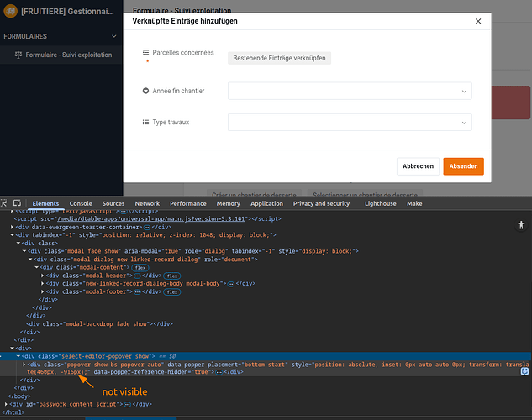Click the FRUITIERE app logo icon
The width and height of the screenshot is (532, 420).
pos(11,12)
